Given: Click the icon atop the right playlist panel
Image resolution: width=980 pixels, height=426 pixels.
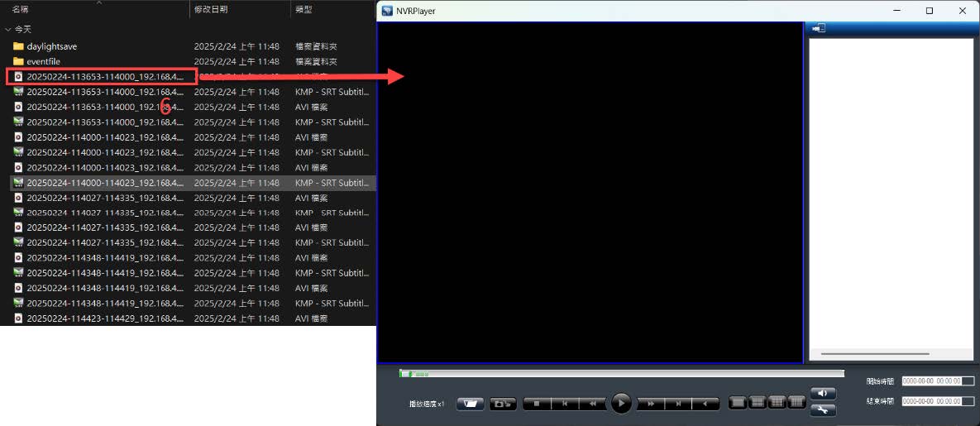Looking at the screenshot, I should (818, 28).
